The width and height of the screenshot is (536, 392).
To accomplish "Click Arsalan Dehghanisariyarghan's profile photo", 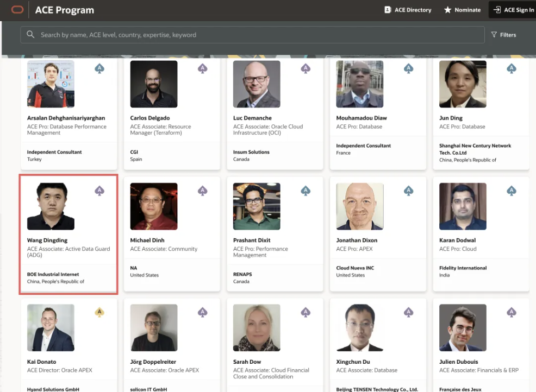I will coord(51,84).
